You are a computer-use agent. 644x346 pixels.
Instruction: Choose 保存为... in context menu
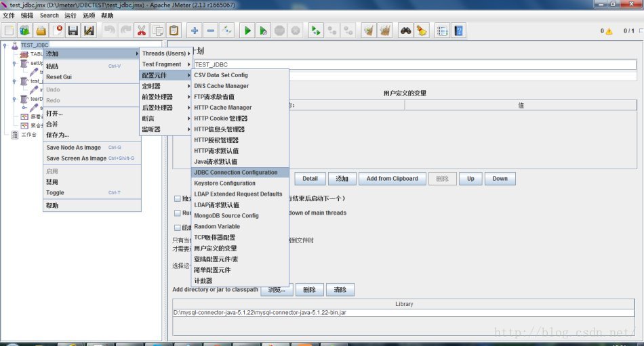pos(92,135)
